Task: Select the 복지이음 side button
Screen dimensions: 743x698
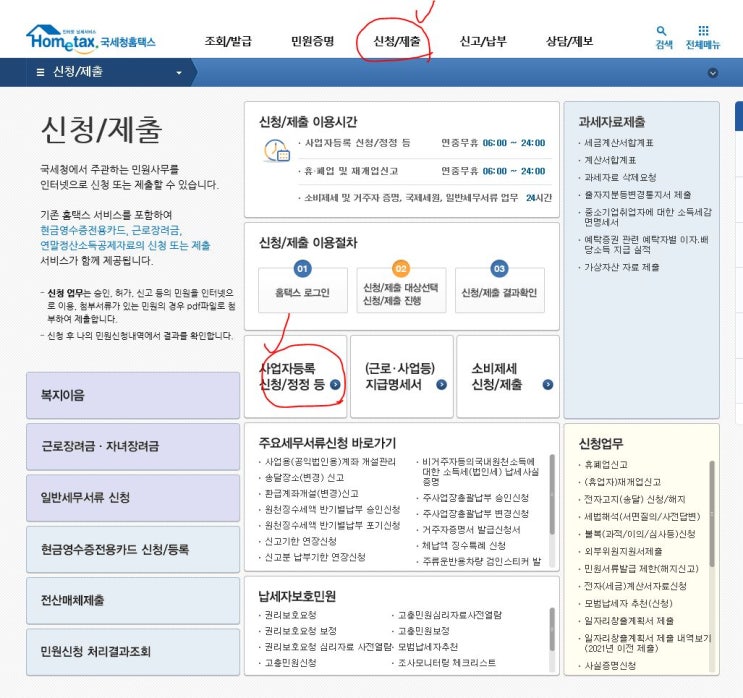Action: pyautogui.click(x=133, y=395)
